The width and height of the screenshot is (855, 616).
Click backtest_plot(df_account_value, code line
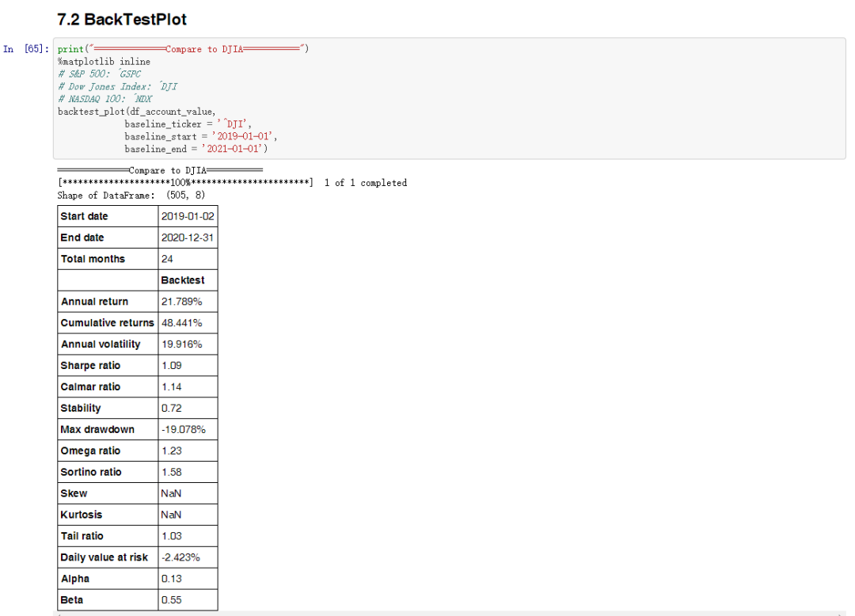click(x=137, y=112)
